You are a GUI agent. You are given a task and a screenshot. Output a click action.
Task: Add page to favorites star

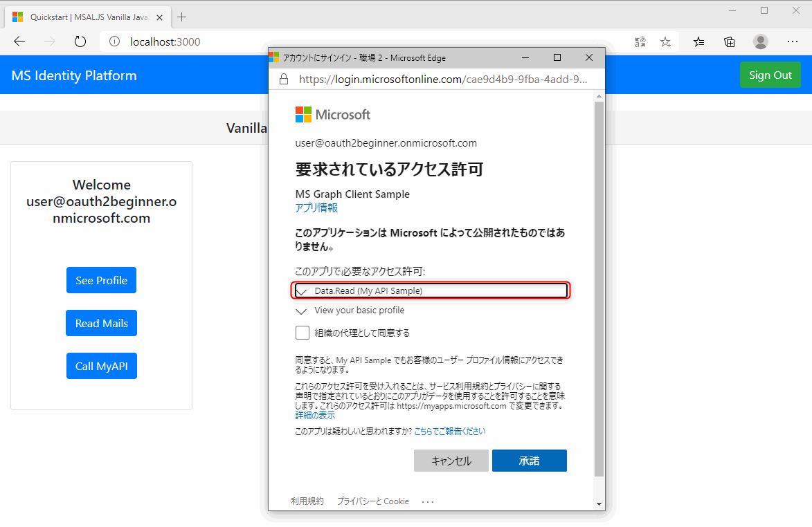point(665,42)
